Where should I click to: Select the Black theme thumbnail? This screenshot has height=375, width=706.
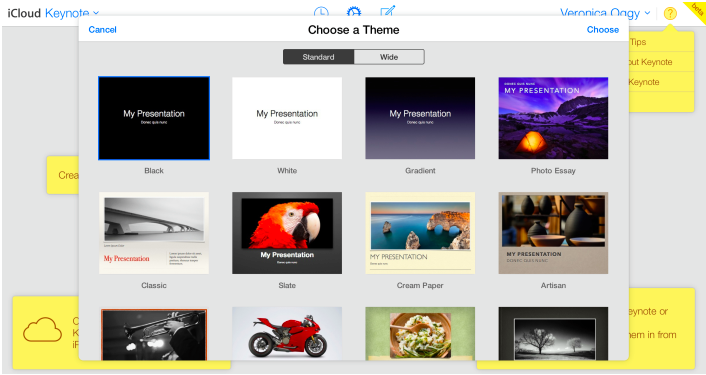(154, 118)
